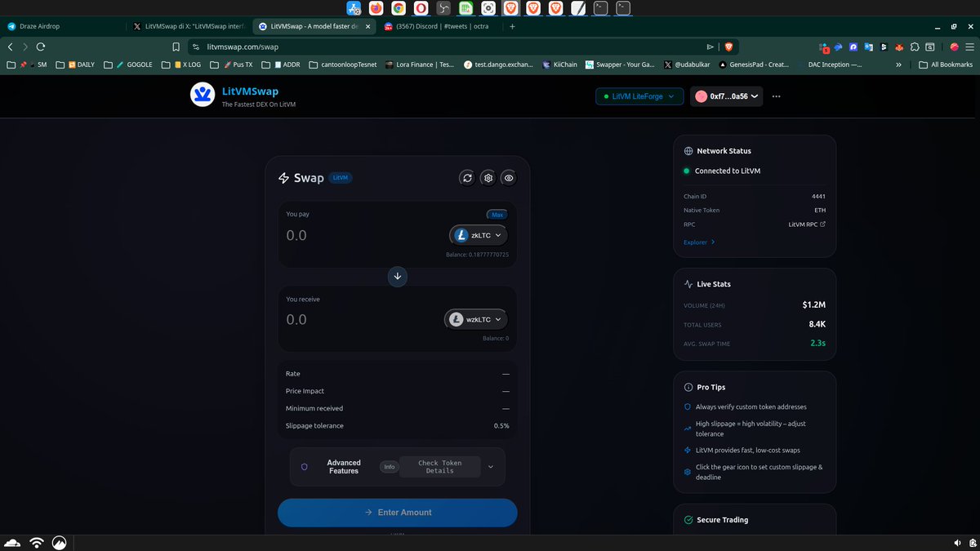Click the Pro Tips info icon

[x=688, y=387]
